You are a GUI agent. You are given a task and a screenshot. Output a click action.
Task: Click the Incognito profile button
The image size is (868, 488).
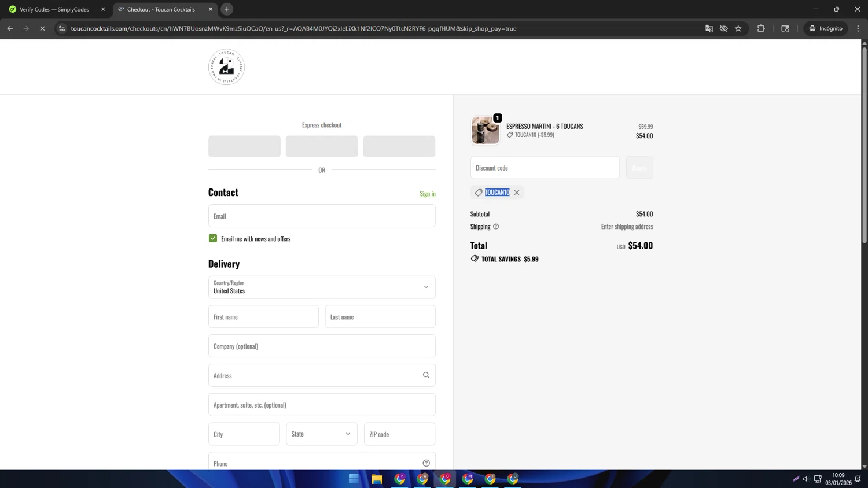(x=826, y=28)
